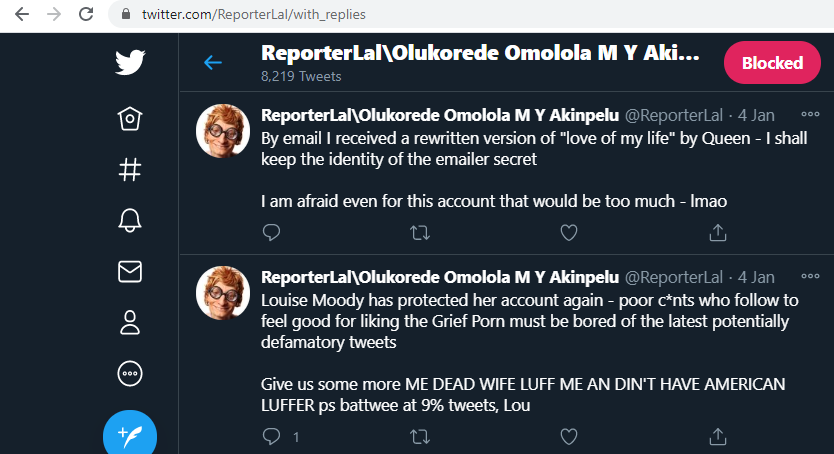Like the Louise Moody tweet
834x454 pixels.
coord(568,436)
